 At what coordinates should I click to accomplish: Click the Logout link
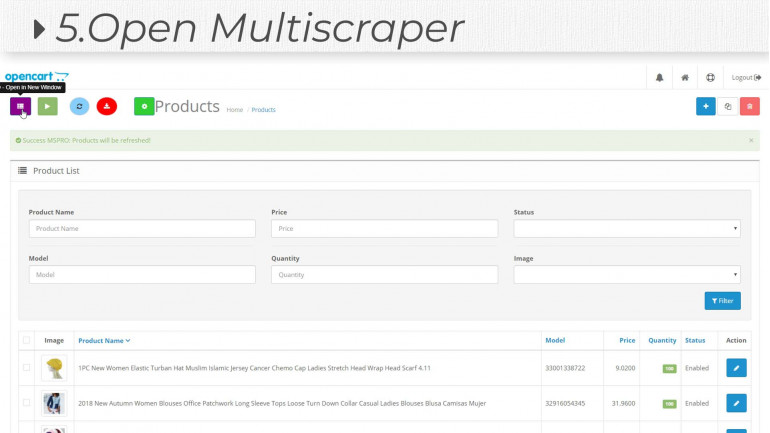746,78
